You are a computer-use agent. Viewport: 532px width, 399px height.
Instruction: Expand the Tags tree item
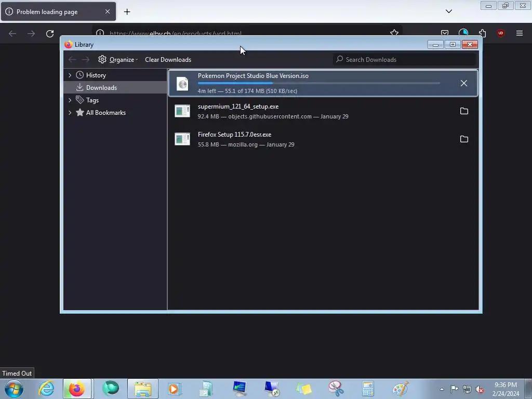tap(70, 100)
